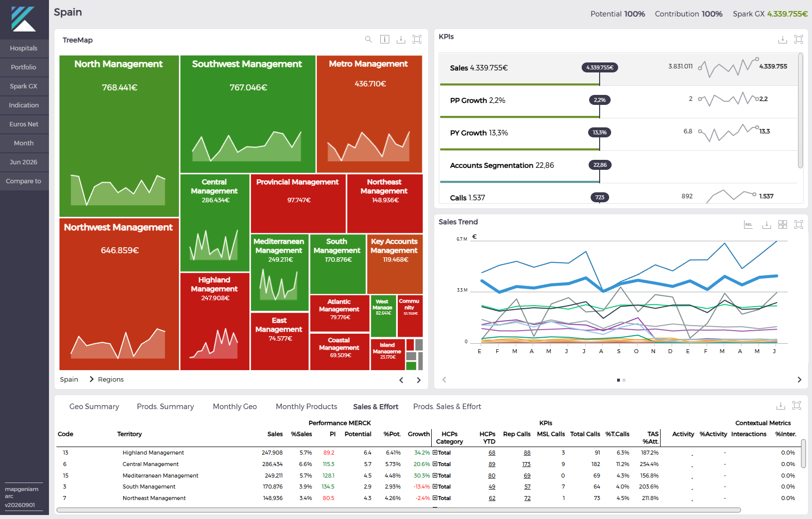Go to previous TreeMap page arrow
812x519 pixels.
coord(401,380)
